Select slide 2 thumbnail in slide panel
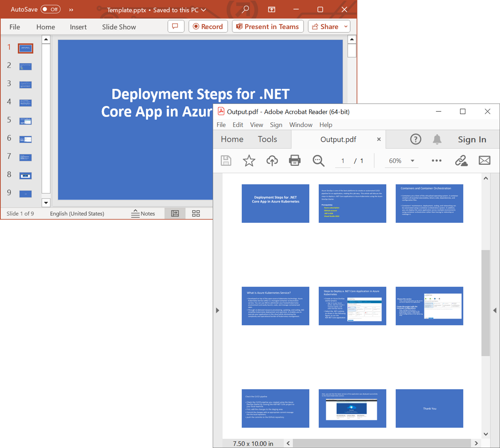Screen dimensions: 500x448 pyautogui.click(x=26, y=66)
